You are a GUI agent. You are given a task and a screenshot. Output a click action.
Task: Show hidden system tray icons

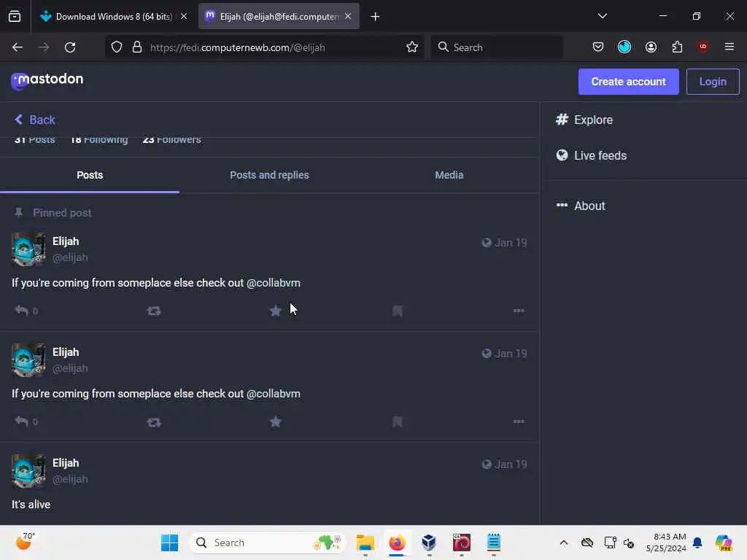pyautogui.click(x=564, y=542)
